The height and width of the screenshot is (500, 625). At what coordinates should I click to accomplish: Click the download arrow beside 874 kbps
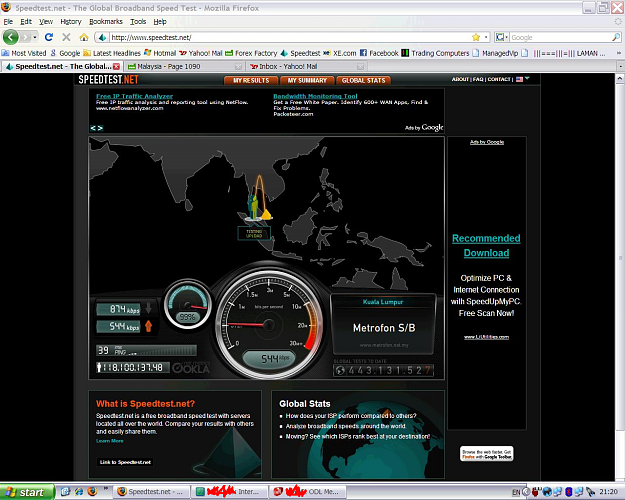(x=148, y=308)
